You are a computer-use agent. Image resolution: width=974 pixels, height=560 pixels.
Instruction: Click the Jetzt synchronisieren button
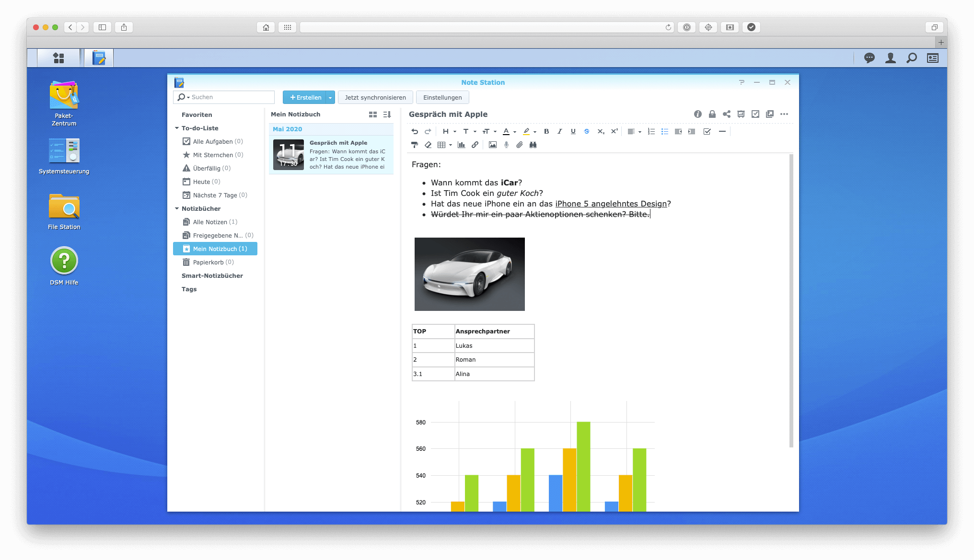click(x=375, y=97)
